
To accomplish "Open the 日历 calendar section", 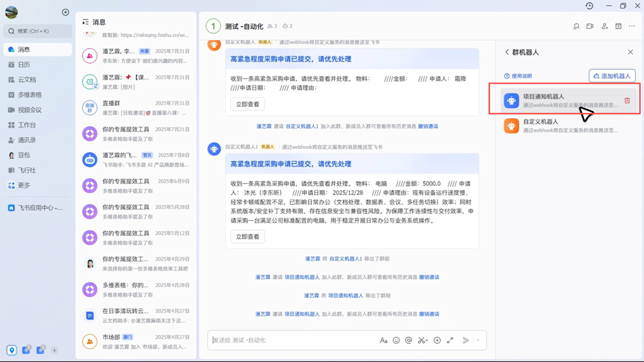I will (x=38, y=65).
